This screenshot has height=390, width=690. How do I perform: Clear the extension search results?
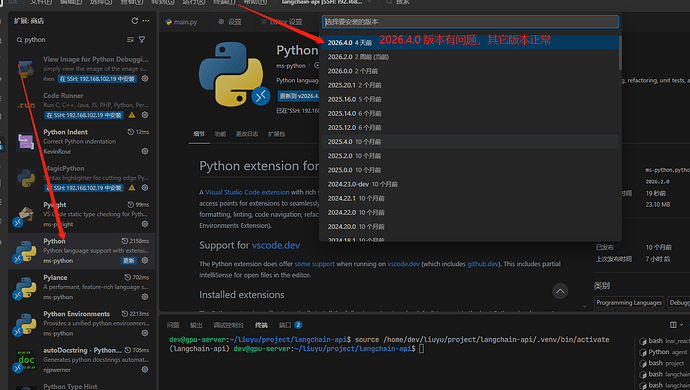pyautogui.click(x=130, y=40)
